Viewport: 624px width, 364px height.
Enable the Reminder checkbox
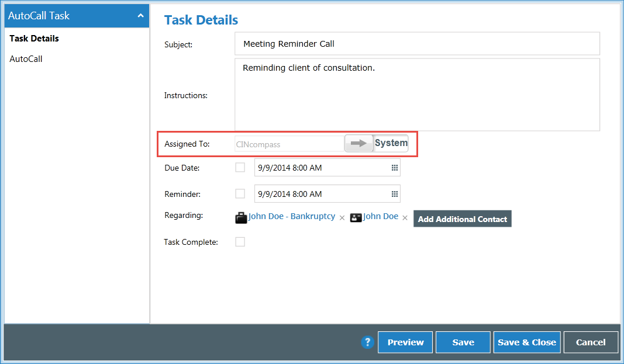tap(240, 193)
